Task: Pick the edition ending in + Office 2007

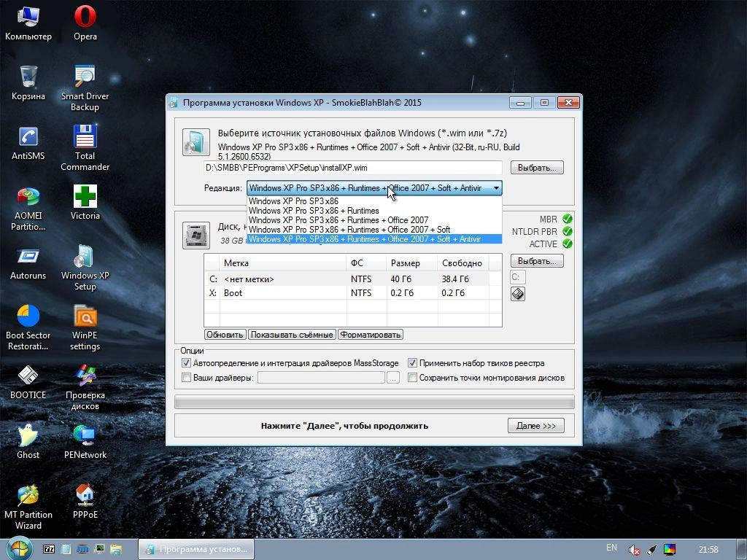Action: click(374, 220)
